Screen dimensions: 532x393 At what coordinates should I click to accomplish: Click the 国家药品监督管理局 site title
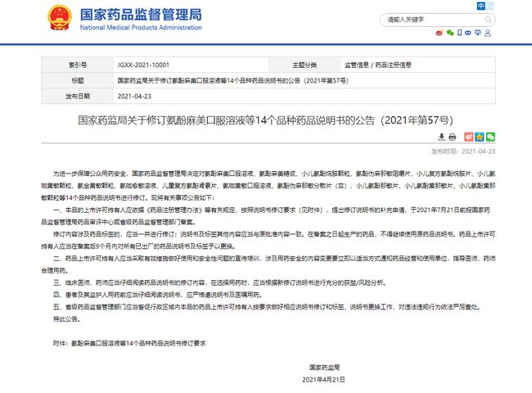point(141,15)
